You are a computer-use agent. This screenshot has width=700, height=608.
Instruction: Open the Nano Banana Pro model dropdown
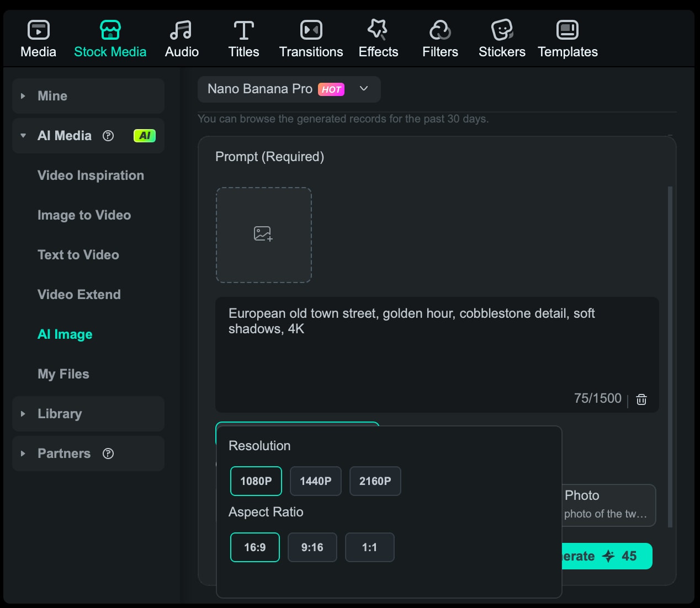point(289,89)
